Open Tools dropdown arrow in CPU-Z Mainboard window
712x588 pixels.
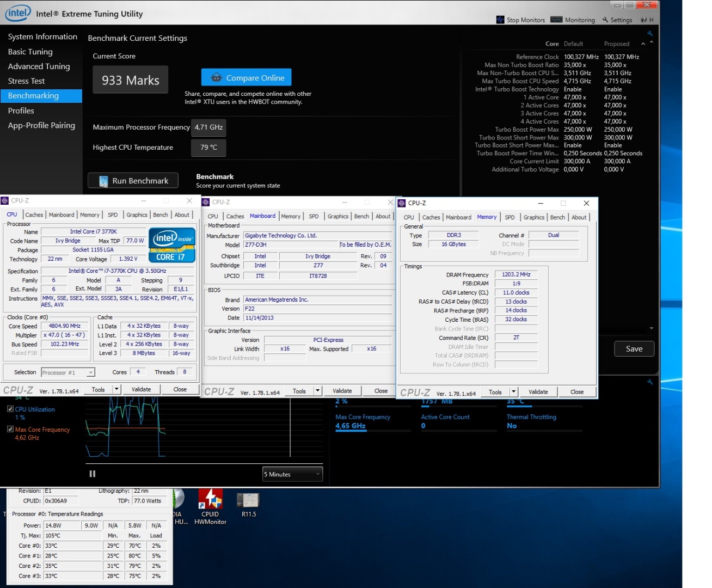click(318, 391)
